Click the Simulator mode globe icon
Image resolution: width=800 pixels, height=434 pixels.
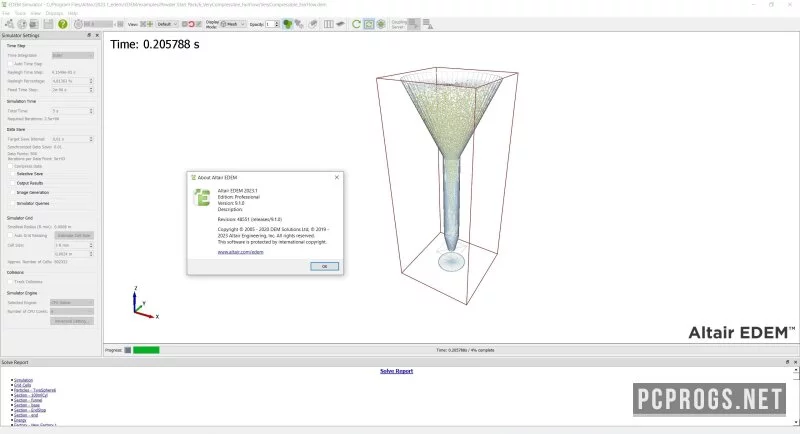point(22,24)
